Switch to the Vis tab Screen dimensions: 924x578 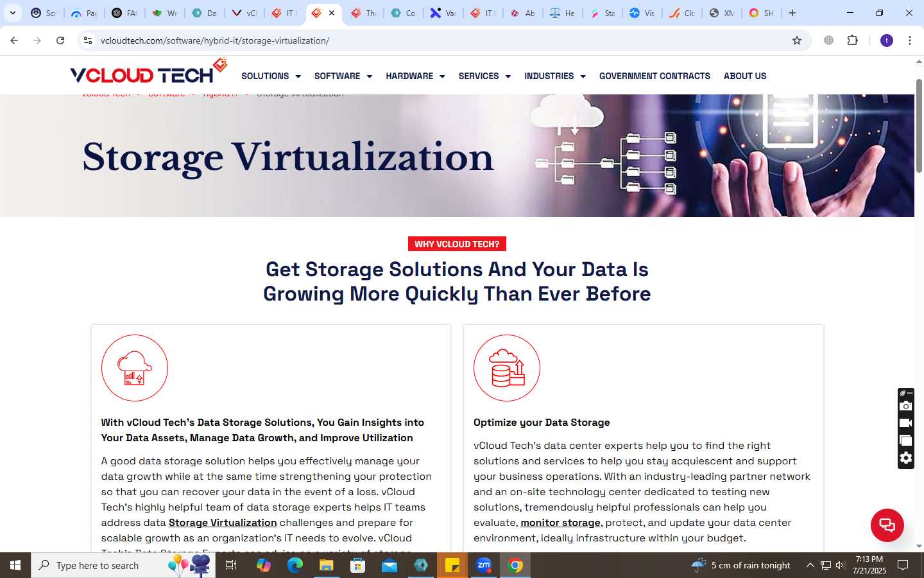coord(642,13)
